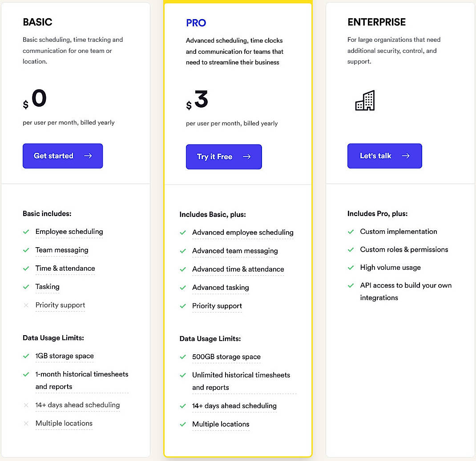The height and width of the screenshot is (461, 476).
Task: Select the ENTERPRISE plan heading
Action: pyautogui.click(x=377, y=22)
